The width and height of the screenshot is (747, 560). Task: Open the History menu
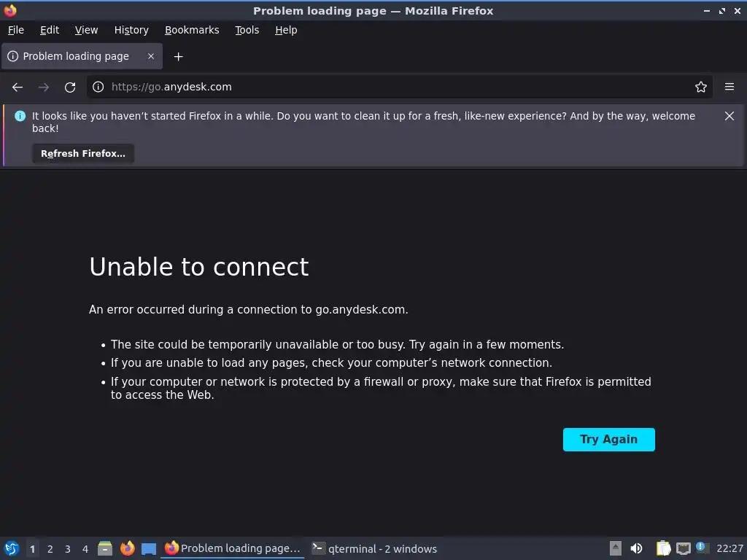pyautogui.click(x=131, y=30)
